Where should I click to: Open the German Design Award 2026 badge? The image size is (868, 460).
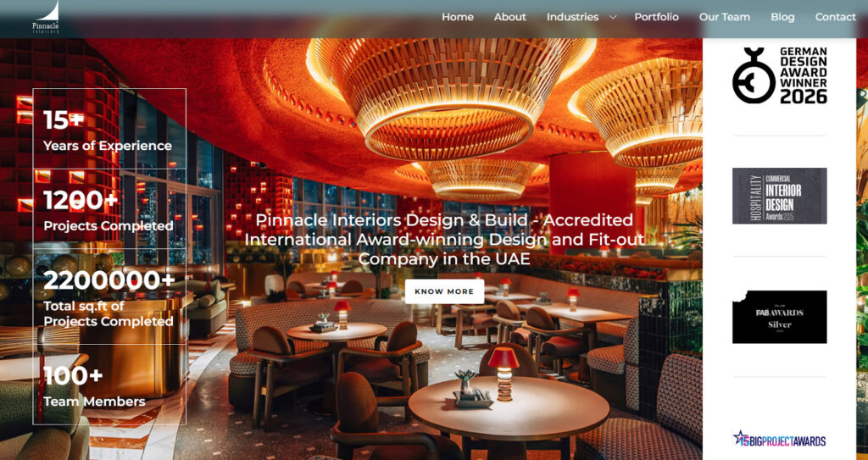pyautogui.click(x=780, y=75)
